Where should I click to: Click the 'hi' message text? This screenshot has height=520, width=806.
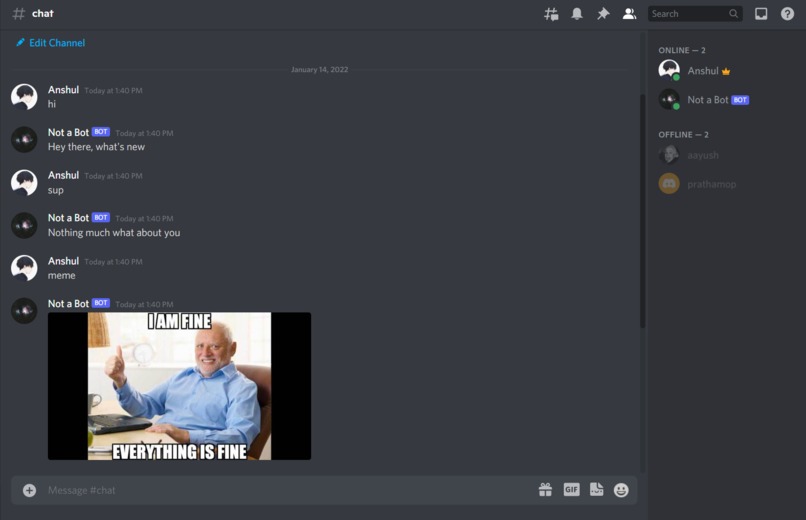click(51, 104)
